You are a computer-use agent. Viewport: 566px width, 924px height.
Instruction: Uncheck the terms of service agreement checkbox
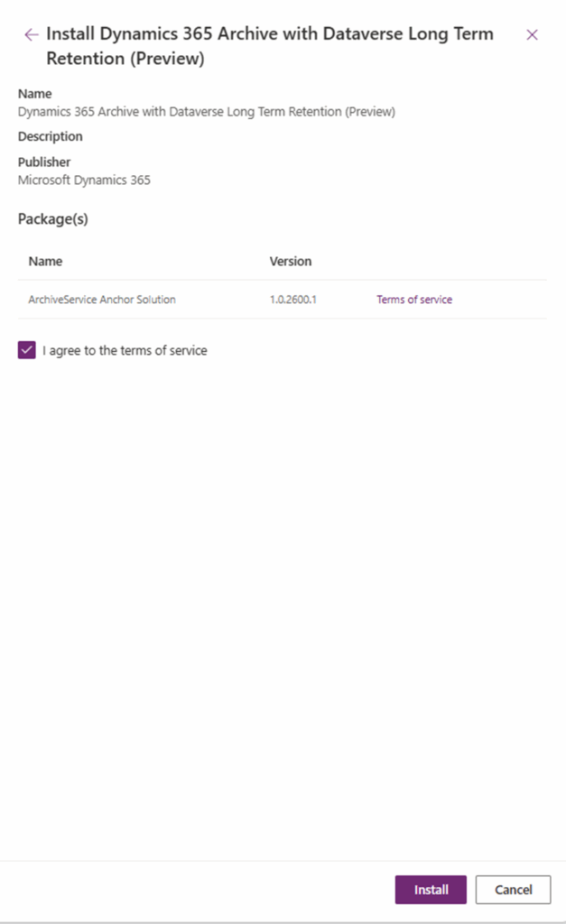[26, 350]
